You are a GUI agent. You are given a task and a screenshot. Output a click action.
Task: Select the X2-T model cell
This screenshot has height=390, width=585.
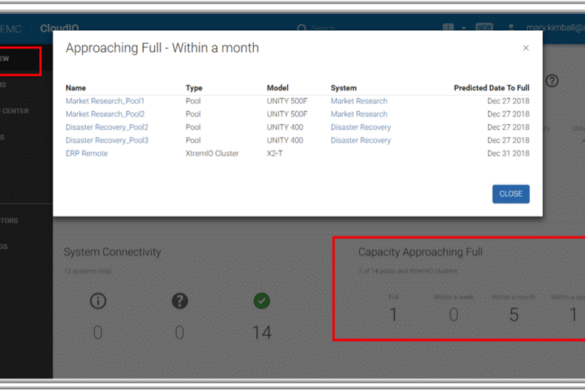pos(275,153)
